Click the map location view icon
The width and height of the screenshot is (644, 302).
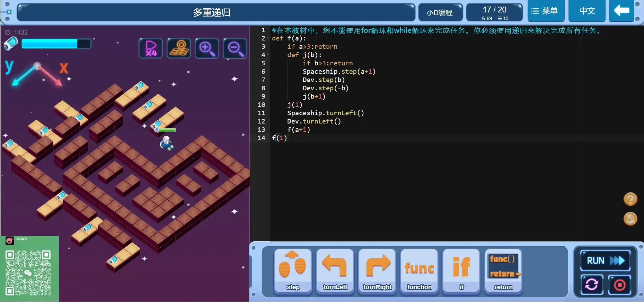click(179, 48)
